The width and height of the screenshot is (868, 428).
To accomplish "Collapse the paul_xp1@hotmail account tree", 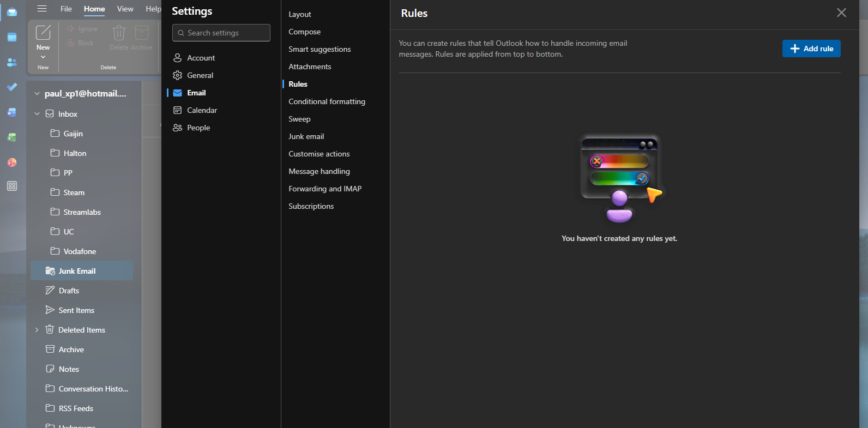I will click(37, 94).
